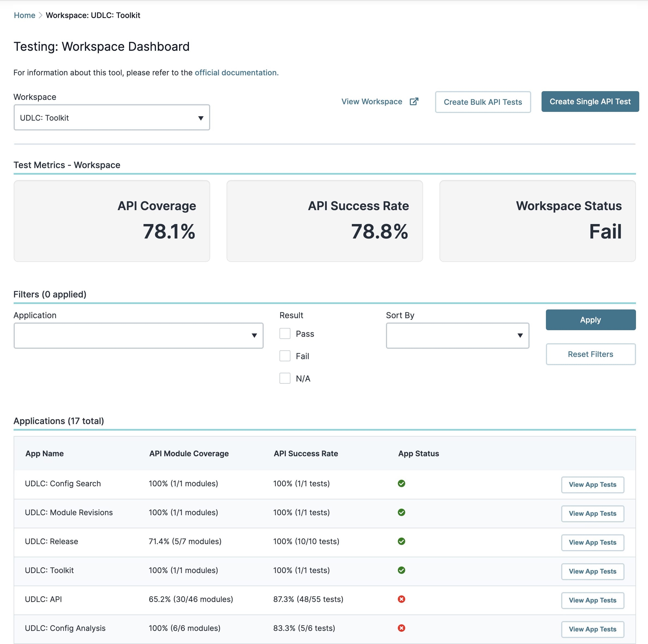Click red fail icon for UDLC: API
648x644 pixels.
coord(401,599)
